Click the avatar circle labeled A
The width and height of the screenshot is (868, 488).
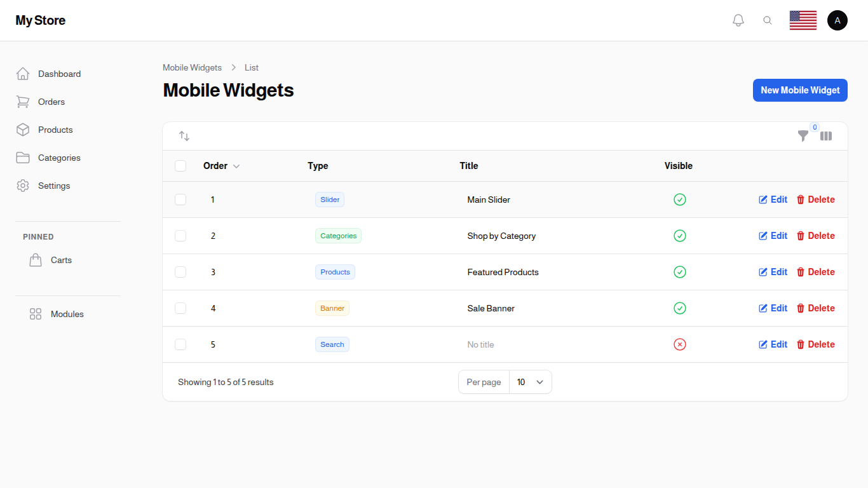click(x=837, y=20)
